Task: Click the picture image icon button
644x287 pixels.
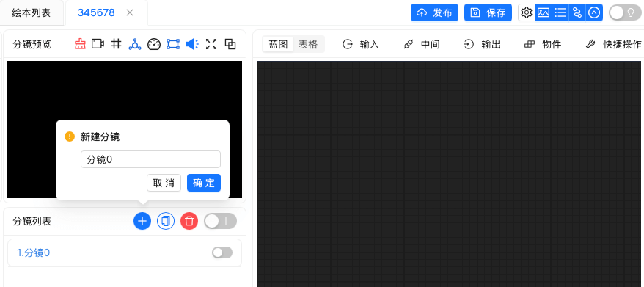Action: tap(544, 12)
